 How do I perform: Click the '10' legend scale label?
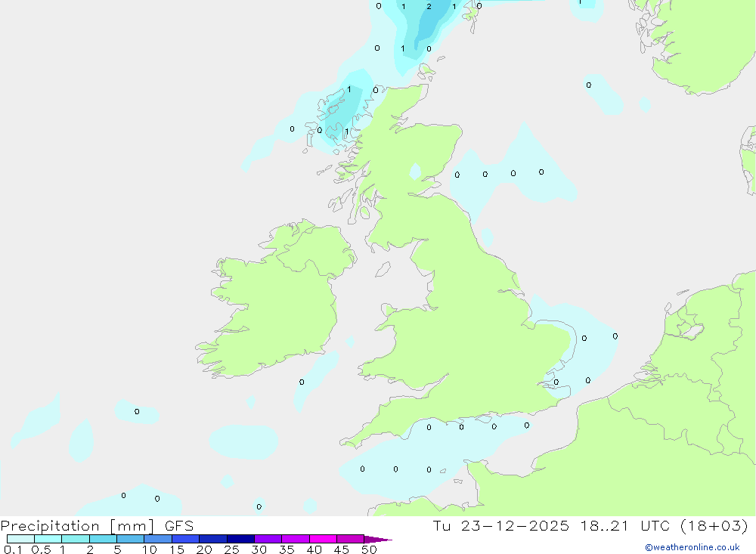pos(150,549)
